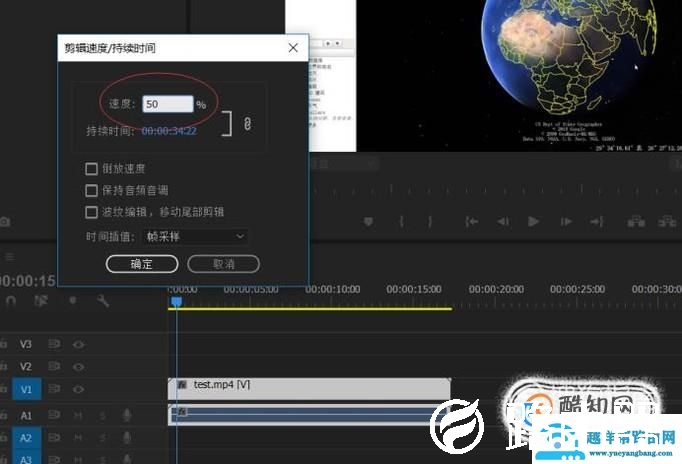Click the 取消 button
This screenshot has width=682, height=464.
(x=224, y=264)
